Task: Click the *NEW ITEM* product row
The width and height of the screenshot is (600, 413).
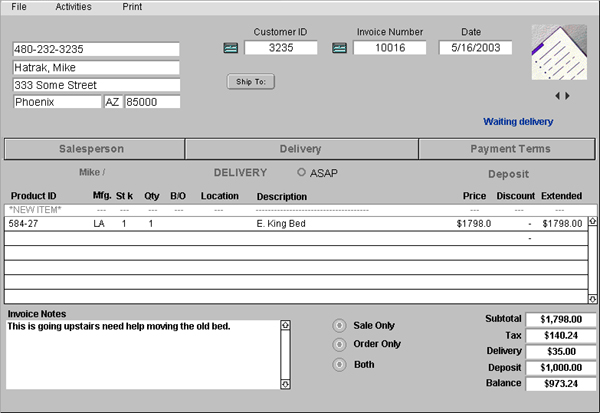Action: [x=300, y=210]
